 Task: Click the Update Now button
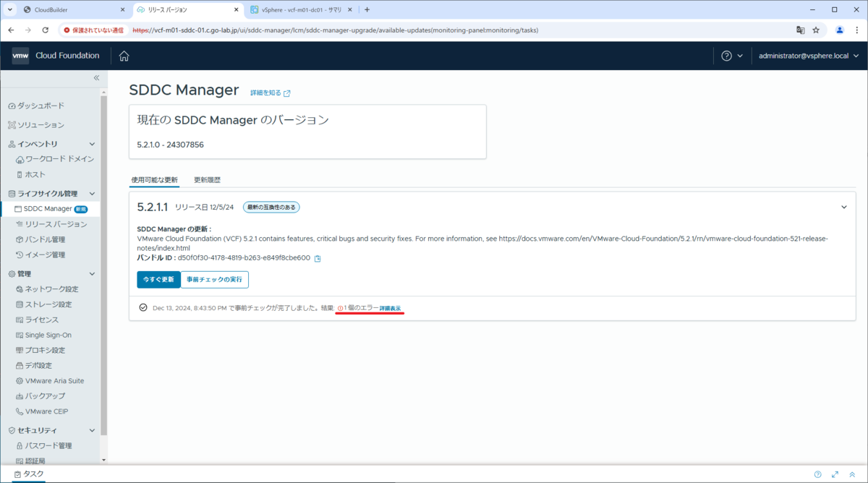[158, 279]
